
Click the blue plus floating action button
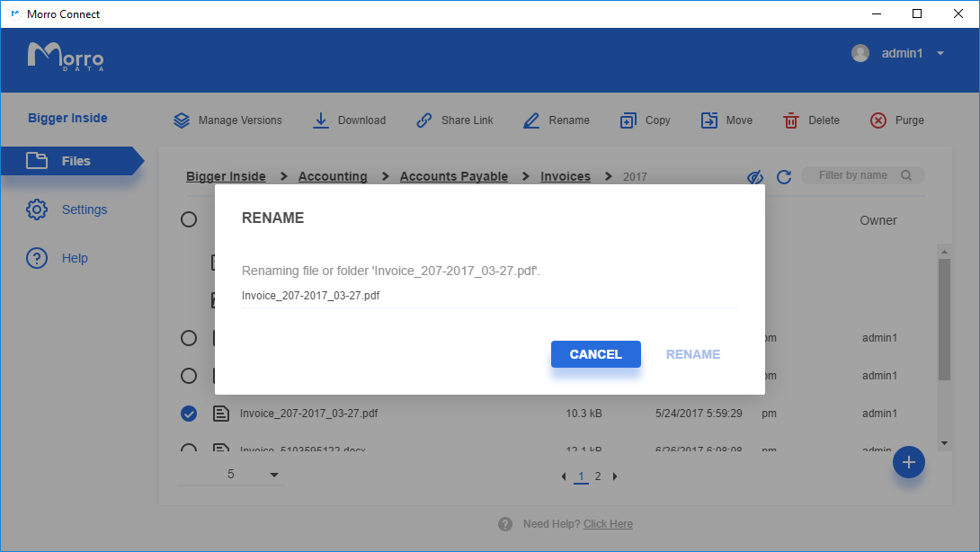(909, 462)
